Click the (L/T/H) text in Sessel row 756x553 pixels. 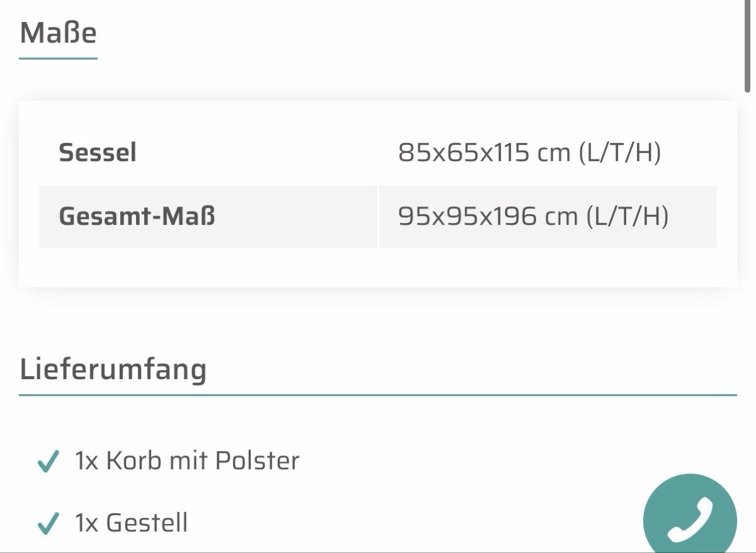[619, 153]
